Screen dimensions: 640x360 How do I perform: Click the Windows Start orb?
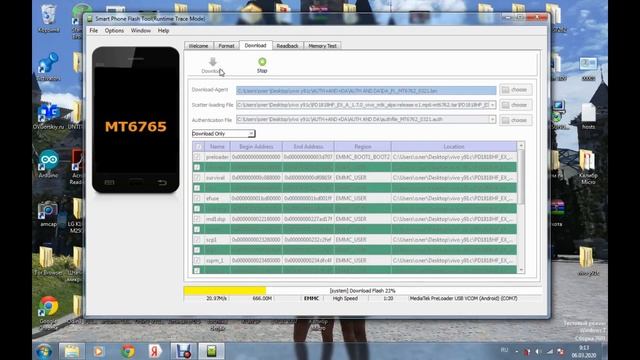click(x=44, y=351)
